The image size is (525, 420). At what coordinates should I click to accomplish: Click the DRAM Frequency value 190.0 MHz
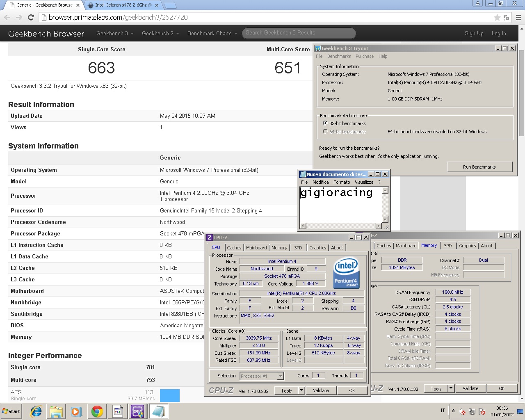tap(453, 292)
